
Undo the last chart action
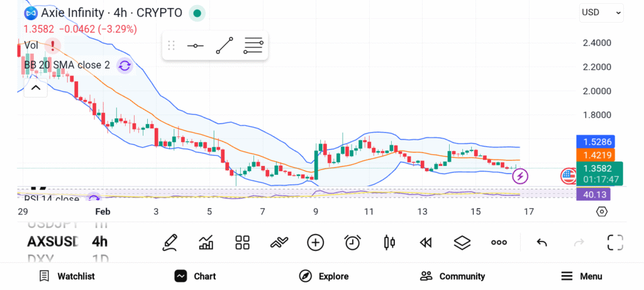[x=541, y=242]
